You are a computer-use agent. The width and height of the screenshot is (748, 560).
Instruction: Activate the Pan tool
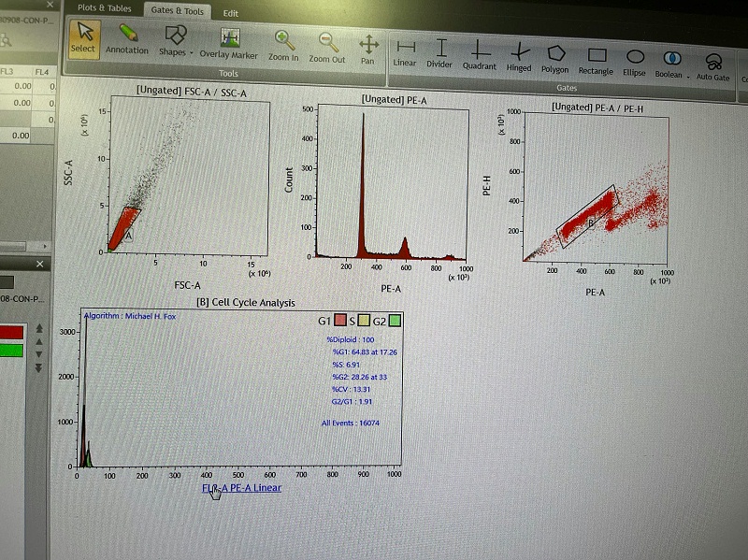[368, 47]
